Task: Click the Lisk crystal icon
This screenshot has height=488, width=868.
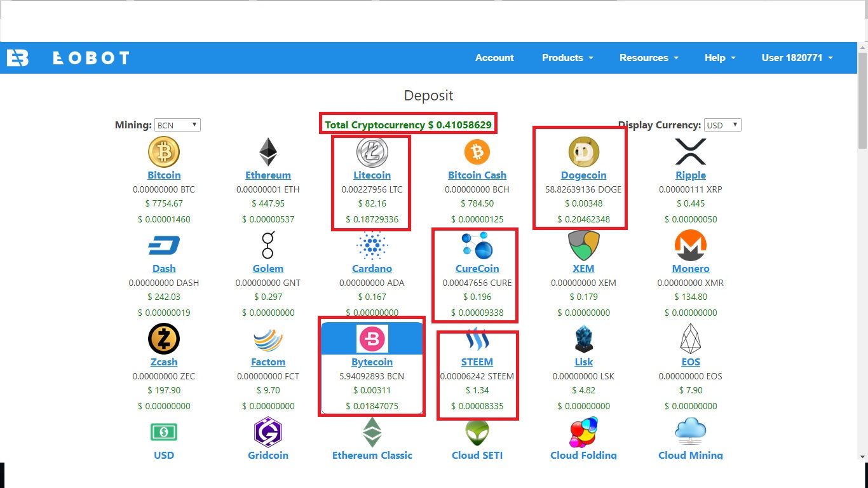Action: click(584, 339)
